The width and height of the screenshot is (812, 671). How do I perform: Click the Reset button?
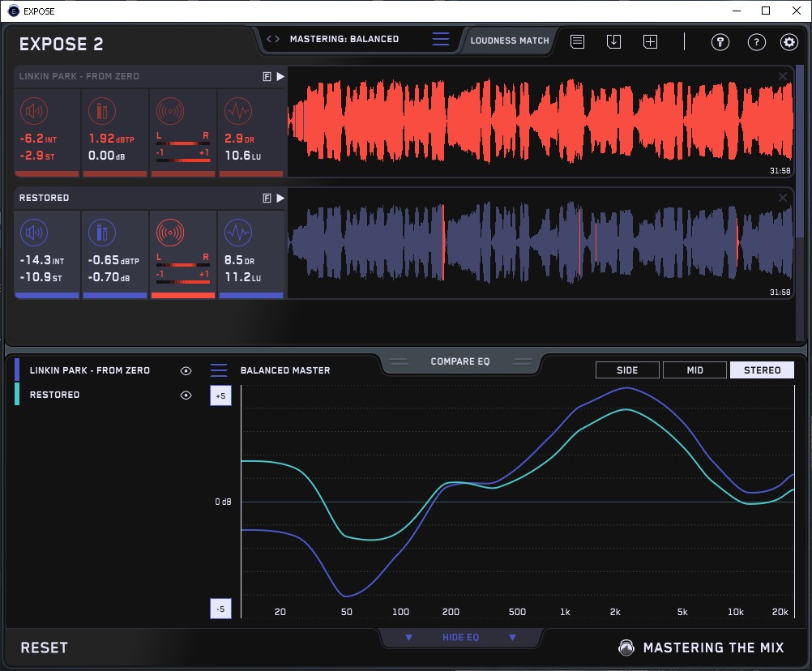[44, 647]
